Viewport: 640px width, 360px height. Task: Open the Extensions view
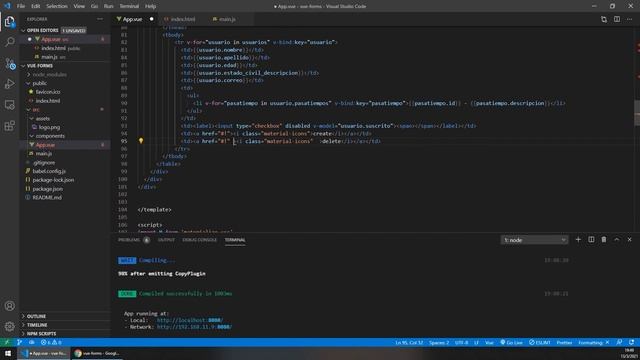[9, 125]
